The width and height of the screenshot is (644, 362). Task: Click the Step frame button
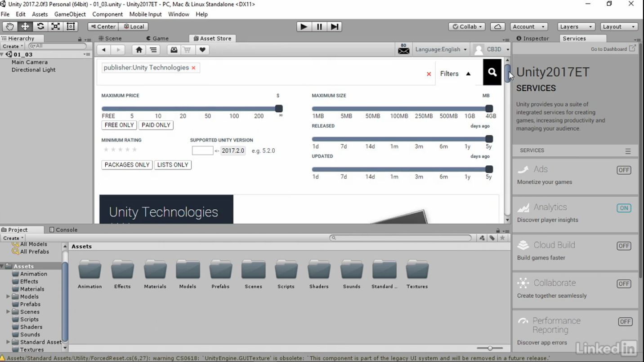[x=335, y=26]
